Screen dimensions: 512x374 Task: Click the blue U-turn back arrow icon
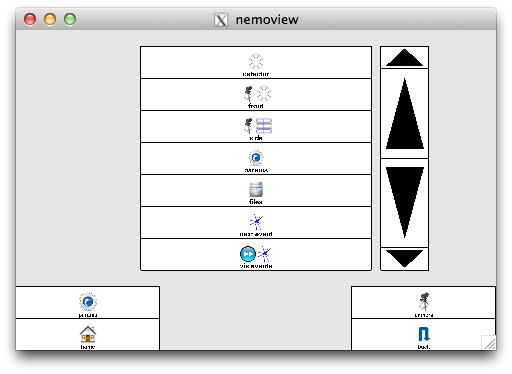click(x=424, y=334)
